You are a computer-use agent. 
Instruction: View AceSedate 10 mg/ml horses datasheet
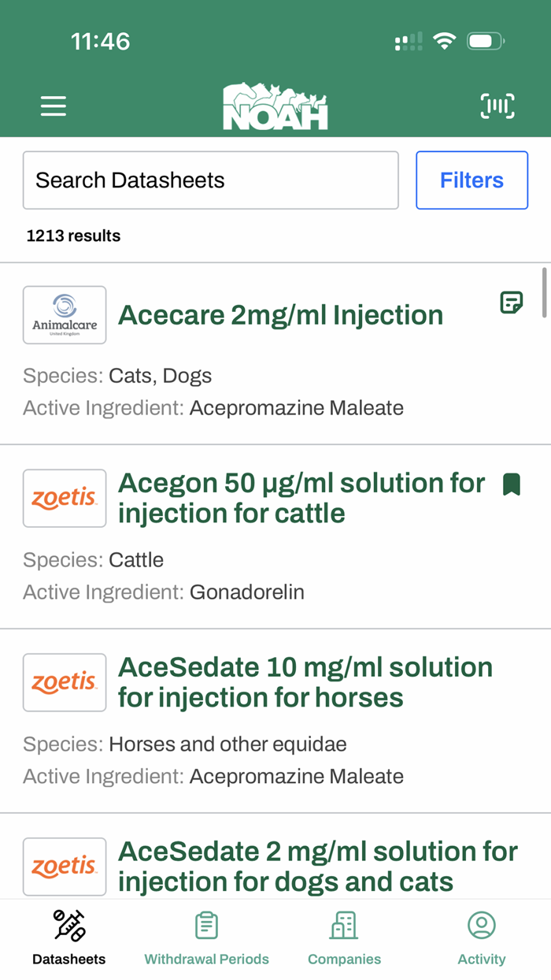click(x=305, y=682)
